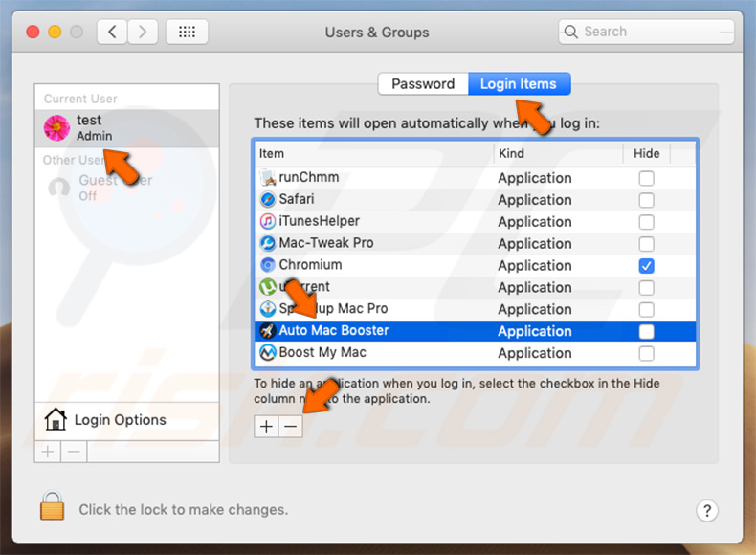Focus the Search field
Viewport: 756px width, 555px height.
pyautogui.click(x=646, y=32)
